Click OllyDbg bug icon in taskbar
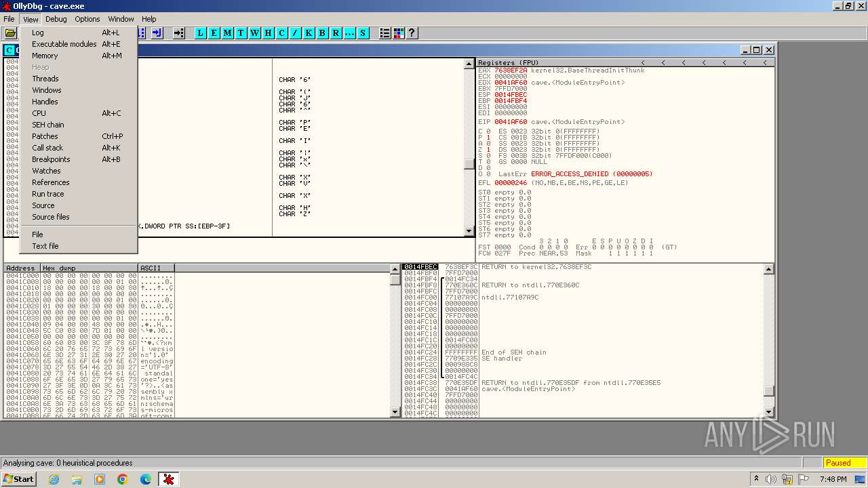Screen dimensions: 868x488 (168, 479)
